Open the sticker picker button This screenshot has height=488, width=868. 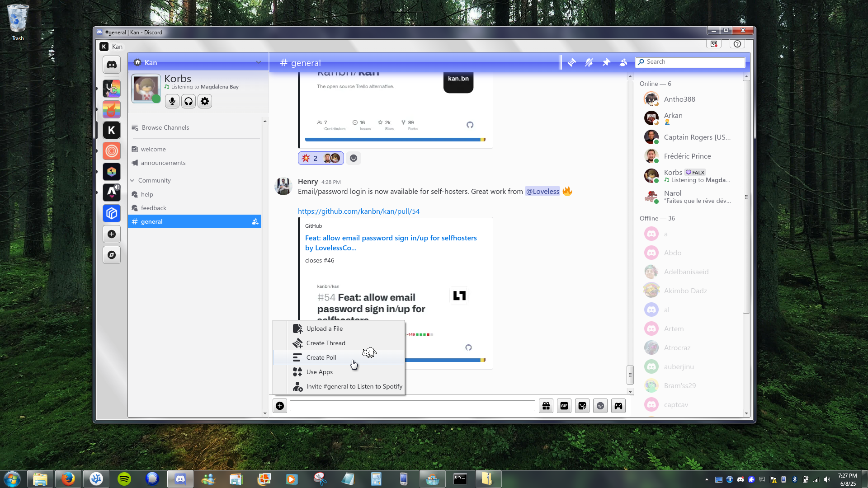582,406
